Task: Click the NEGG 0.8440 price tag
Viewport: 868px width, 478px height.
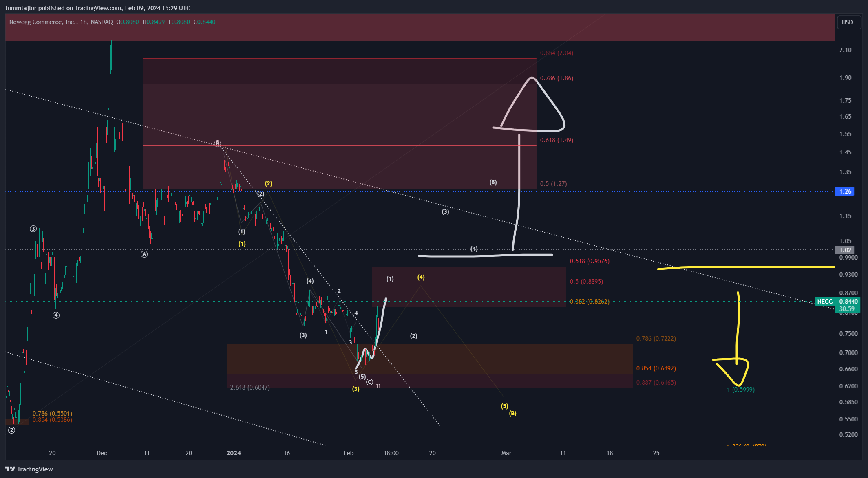Action: point(837,302)
